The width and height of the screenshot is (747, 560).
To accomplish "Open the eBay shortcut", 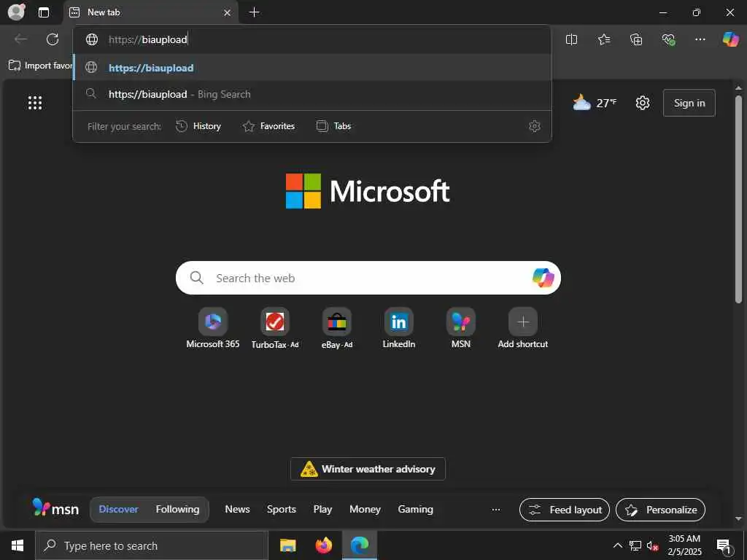I will coord(337,329).
